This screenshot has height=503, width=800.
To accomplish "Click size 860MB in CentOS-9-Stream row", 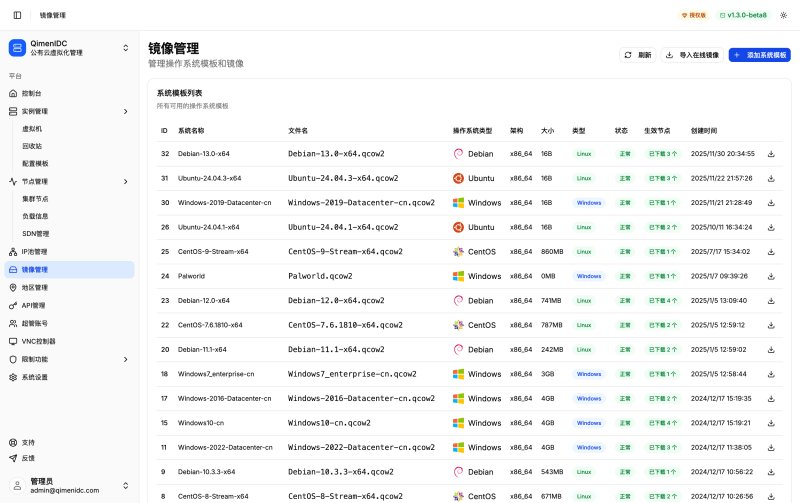I will click(x=552, y=252).
